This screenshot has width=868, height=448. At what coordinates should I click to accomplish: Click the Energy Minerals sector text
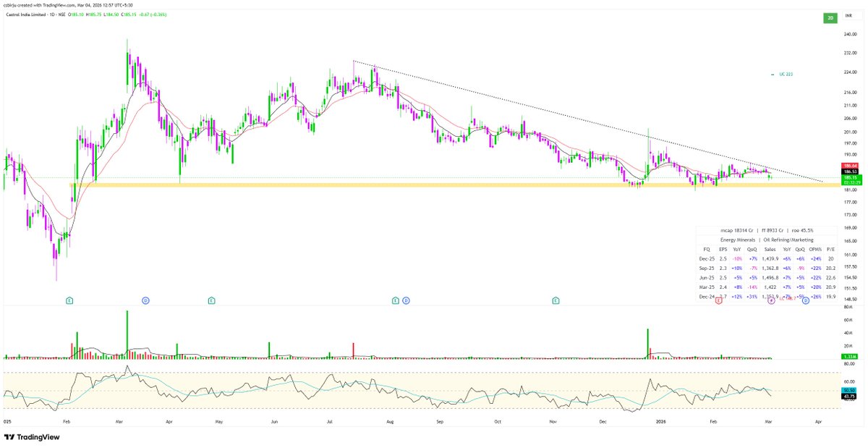coord(739,240)
